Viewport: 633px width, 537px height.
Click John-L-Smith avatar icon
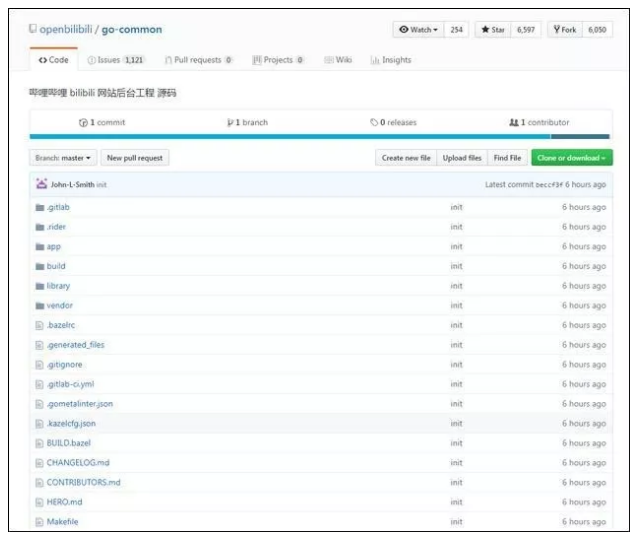pyautogui.click(x=41, y=184)
